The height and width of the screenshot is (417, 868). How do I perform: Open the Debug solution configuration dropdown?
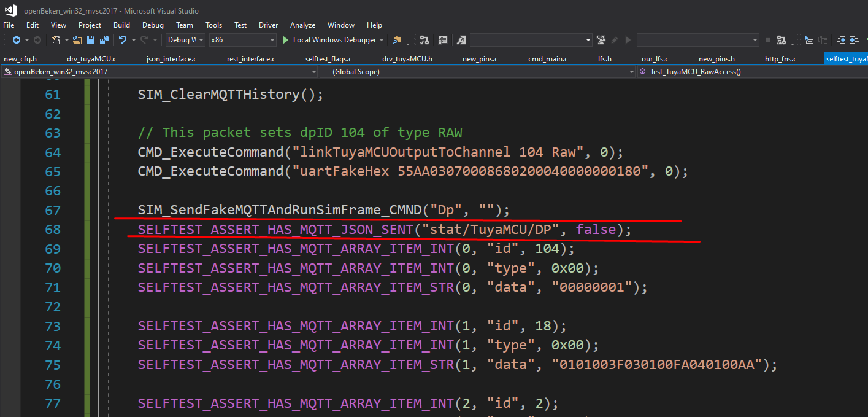(185, 40)
